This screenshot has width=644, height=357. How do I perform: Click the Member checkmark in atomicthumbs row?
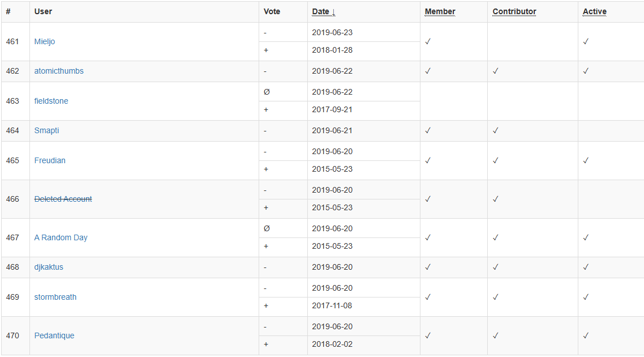(x=428, y=71)
